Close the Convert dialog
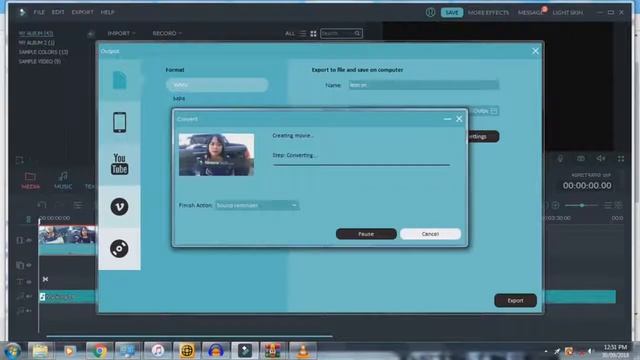 click(459, 119)
